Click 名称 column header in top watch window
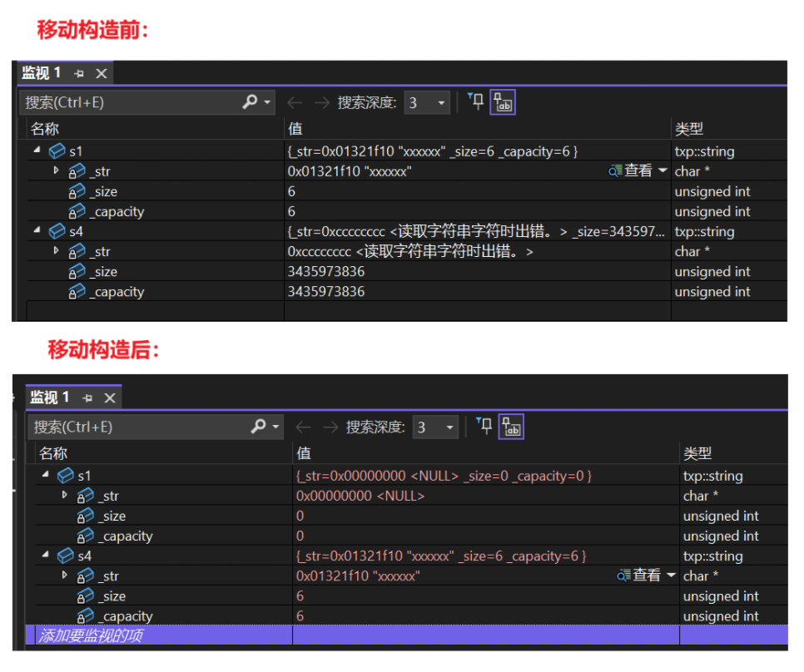The width and height of the screenshot is (804, 672). coord(45,129)
